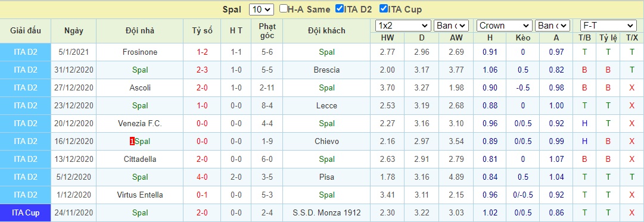Viewport: 644px width, 222px height.
Task: Click the 1-2 score of Frosinone match
Action: click(x=202, y=52)
